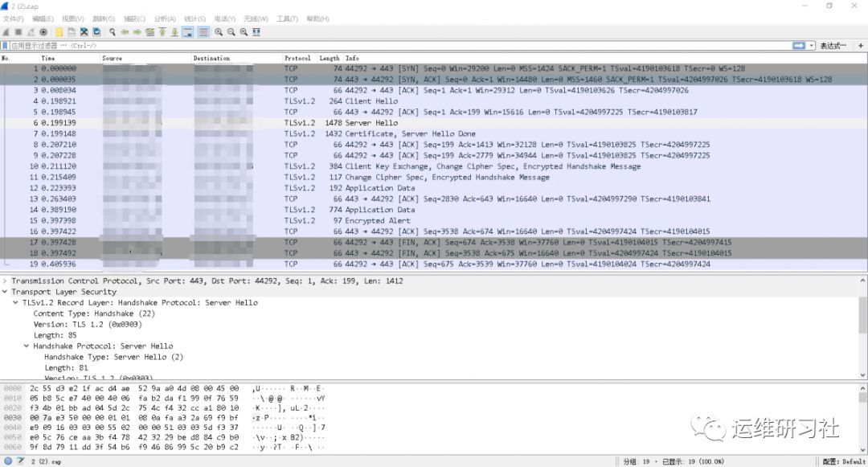Select Length: 85 detail line
The width and height of the screenshot is (868, 467).
point(55,335)
